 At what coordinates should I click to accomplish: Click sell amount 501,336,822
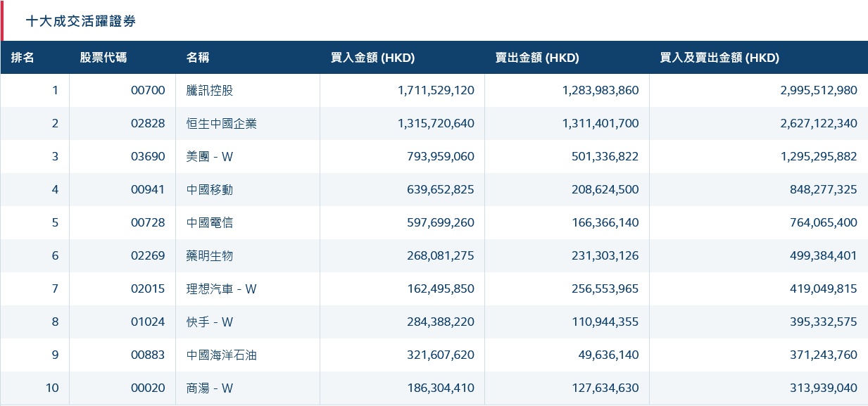click(x=605, y=156)
